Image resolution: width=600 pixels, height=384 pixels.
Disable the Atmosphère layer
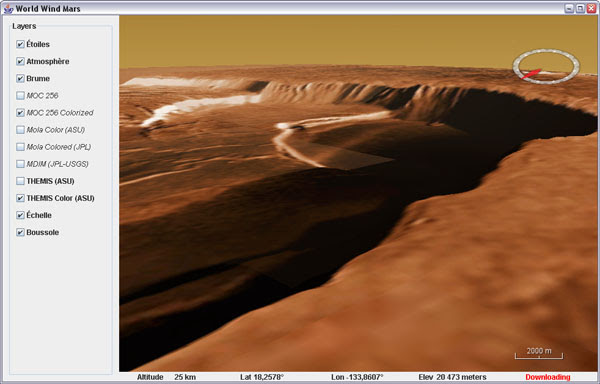pyautogui.click(x=20, y=62)
